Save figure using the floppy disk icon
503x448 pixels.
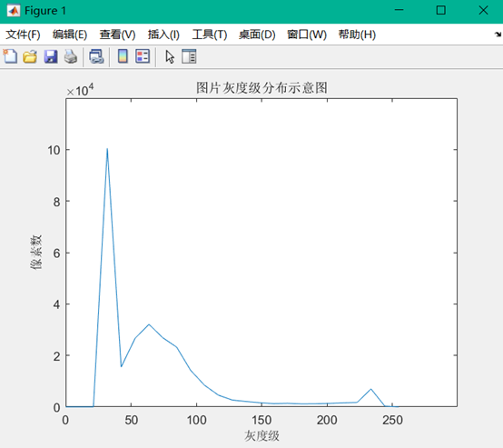[x=51, y=57]
